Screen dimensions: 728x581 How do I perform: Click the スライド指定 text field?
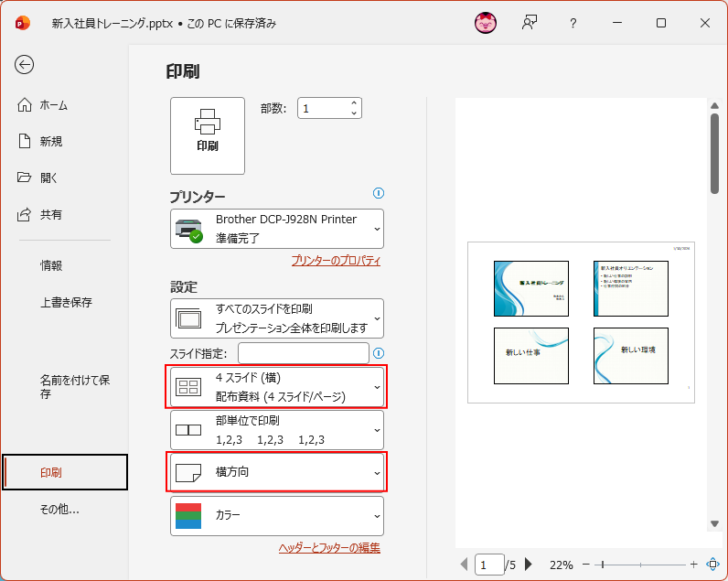[x=304, y=353]
